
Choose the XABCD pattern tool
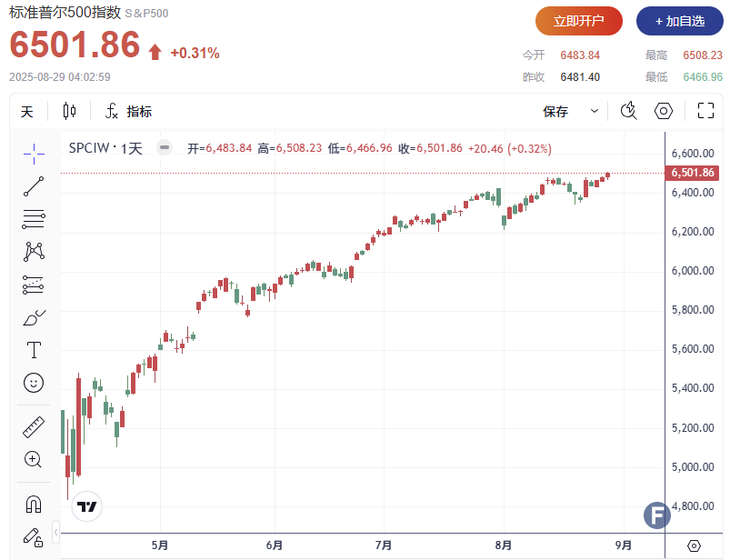34,252
